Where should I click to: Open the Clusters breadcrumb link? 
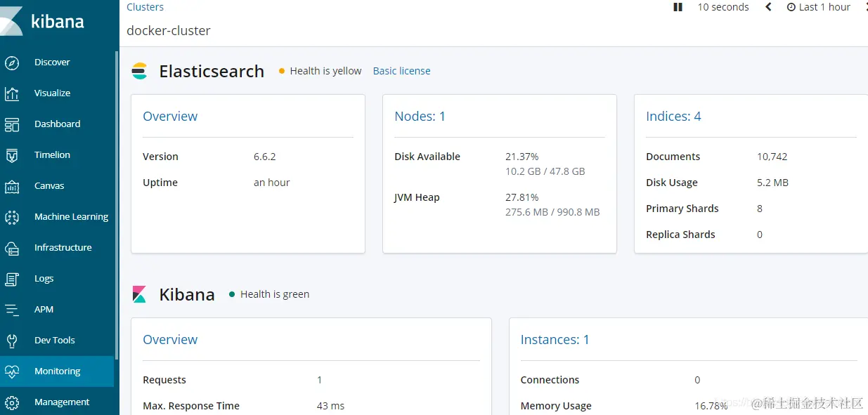tap(145, 7)
